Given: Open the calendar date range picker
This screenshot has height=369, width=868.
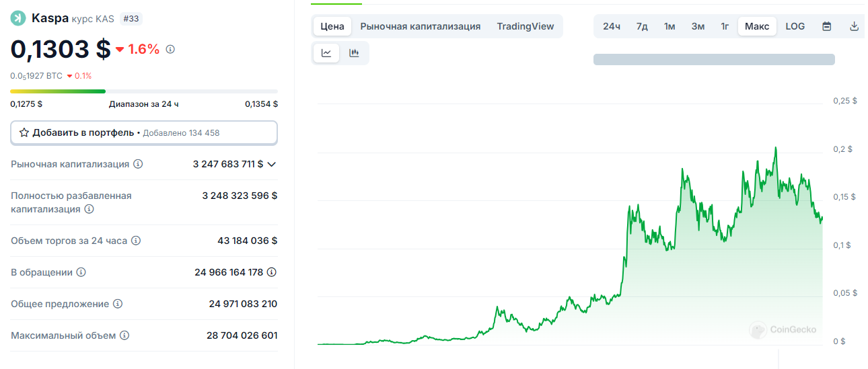Looking at the screenshot, I should point(827,26).
